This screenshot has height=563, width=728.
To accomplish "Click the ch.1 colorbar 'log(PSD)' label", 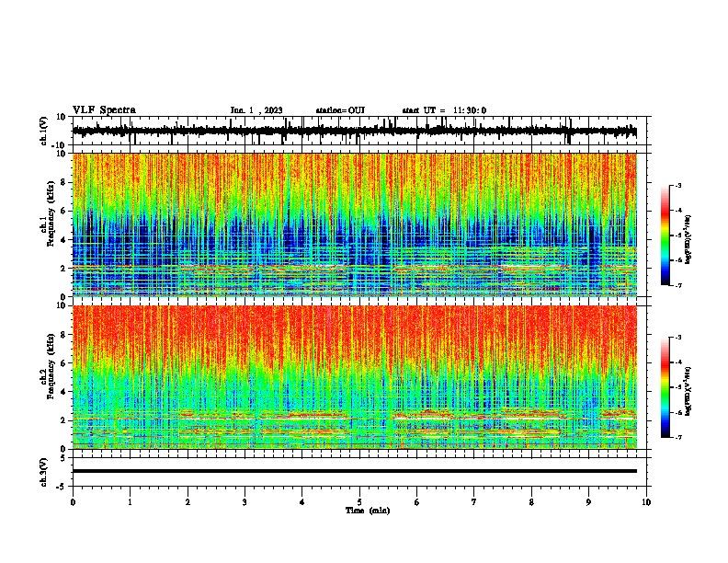I will coord(688,239).
